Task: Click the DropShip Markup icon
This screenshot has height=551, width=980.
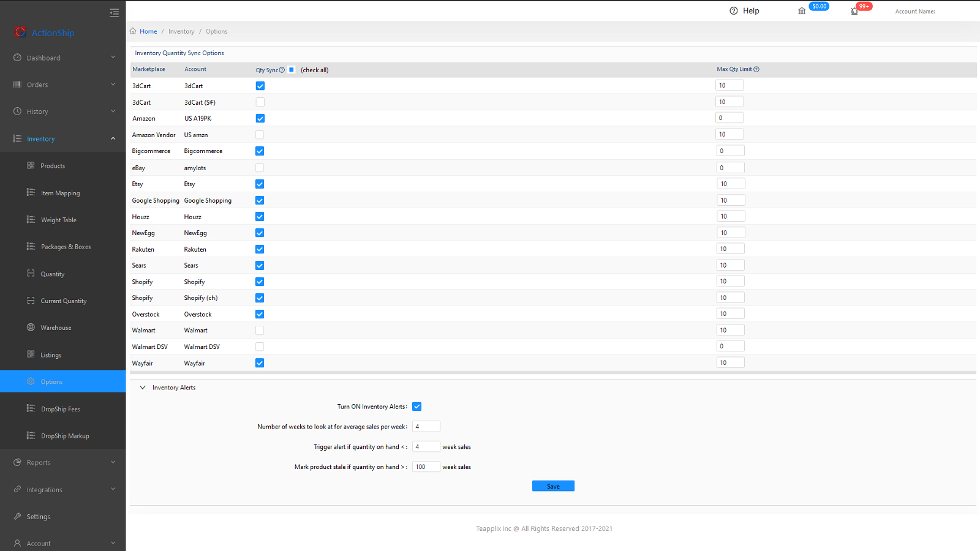Action: click(31, 435)
